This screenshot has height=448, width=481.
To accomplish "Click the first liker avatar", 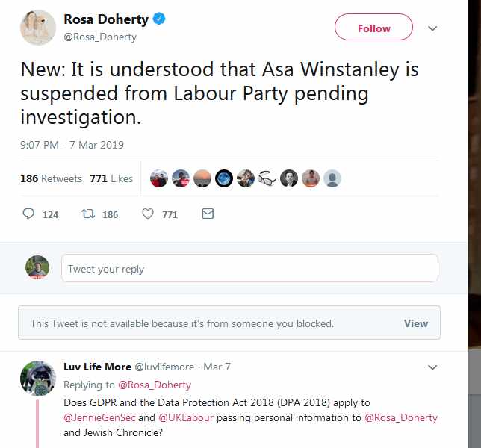I will pos(158,178).
